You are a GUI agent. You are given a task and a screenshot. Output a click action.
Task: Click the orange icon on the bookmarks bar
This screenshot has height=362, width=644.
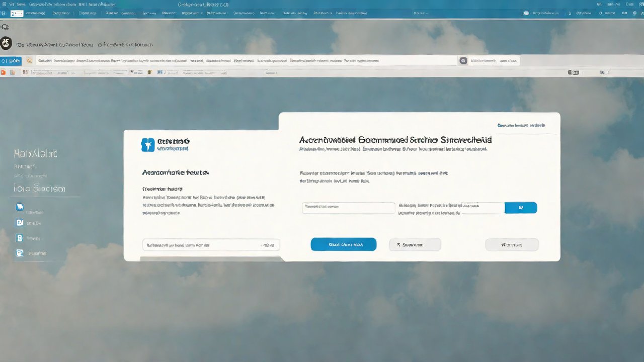tap(4, 72)
